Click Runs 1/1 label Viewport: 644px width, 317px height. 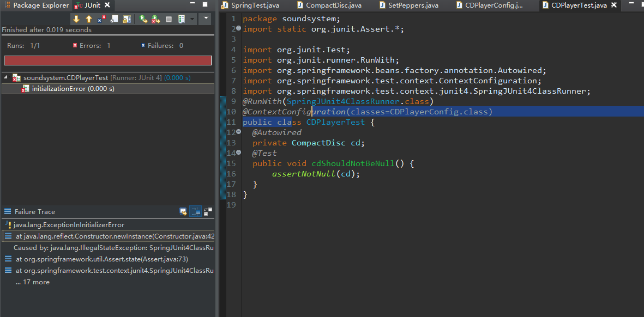pyautogui.click(x=23, y=46)
